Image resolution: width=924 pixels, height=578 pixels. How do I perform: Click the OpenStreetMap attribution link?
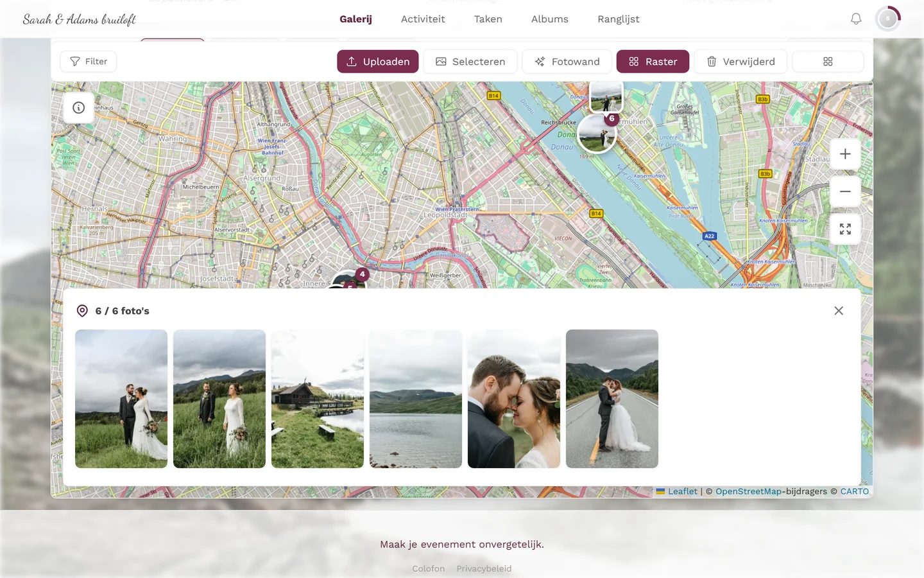pos(748,491)
